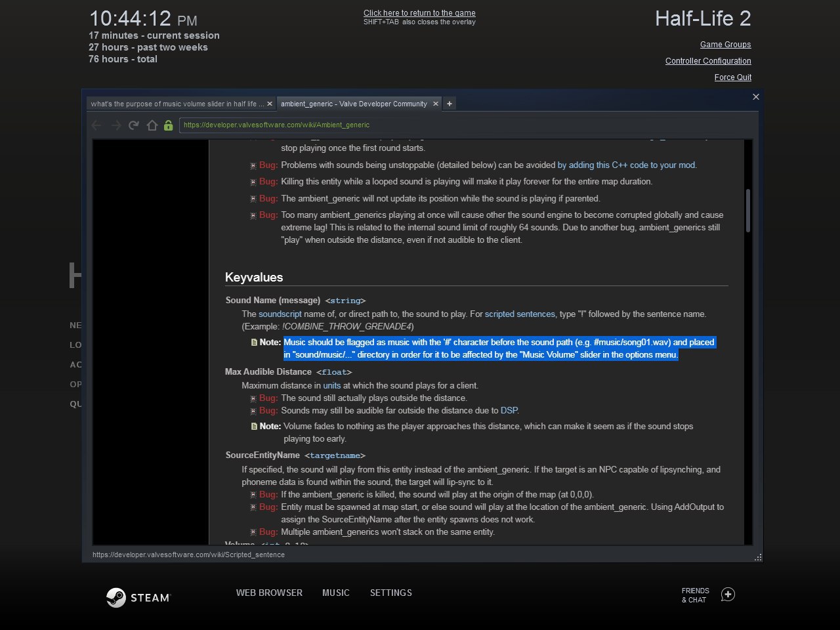
Task: Follow the DSP link
Action: click(x=509, y=411)
